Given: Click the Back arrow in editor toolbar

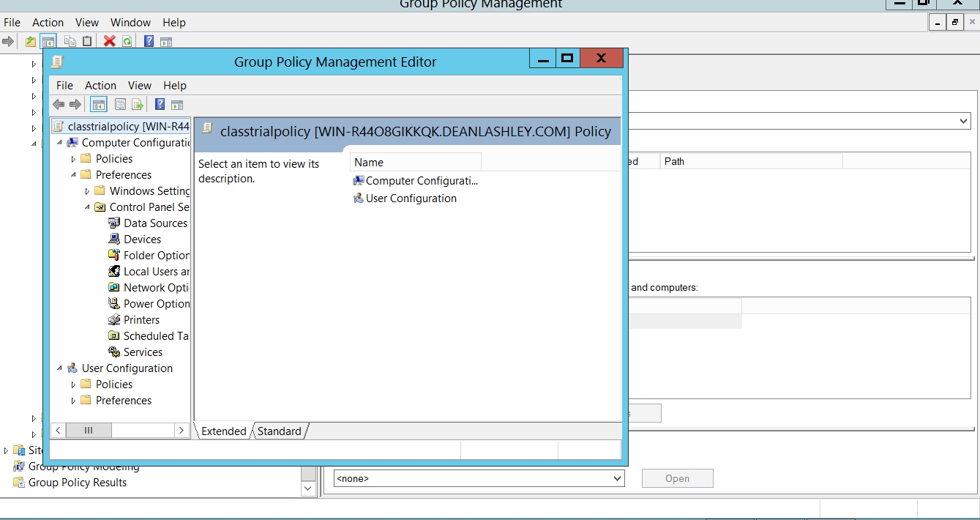Looking at the screenshot, I should pos(59,105).
